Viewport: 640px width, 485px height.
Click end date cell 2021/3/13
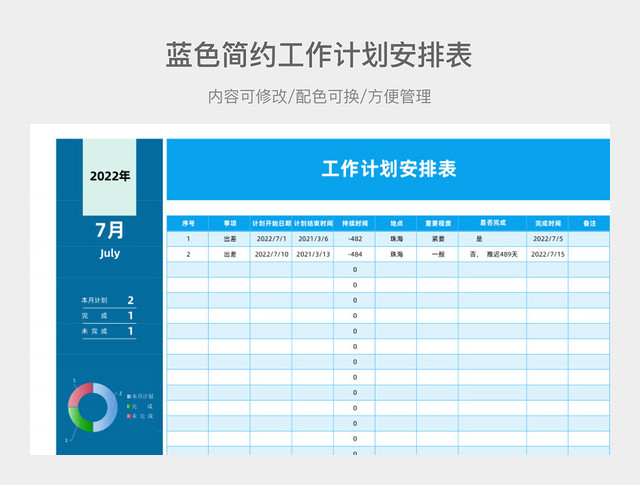point(313,254)
